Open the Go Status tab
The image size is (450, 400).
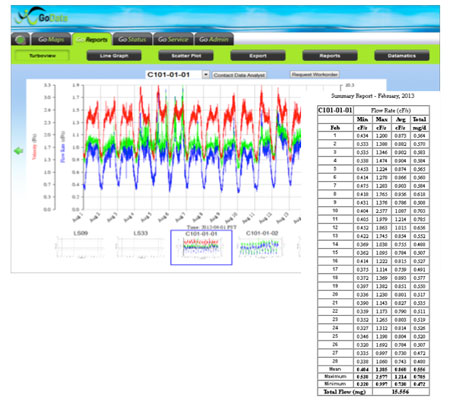coord(132,39)
